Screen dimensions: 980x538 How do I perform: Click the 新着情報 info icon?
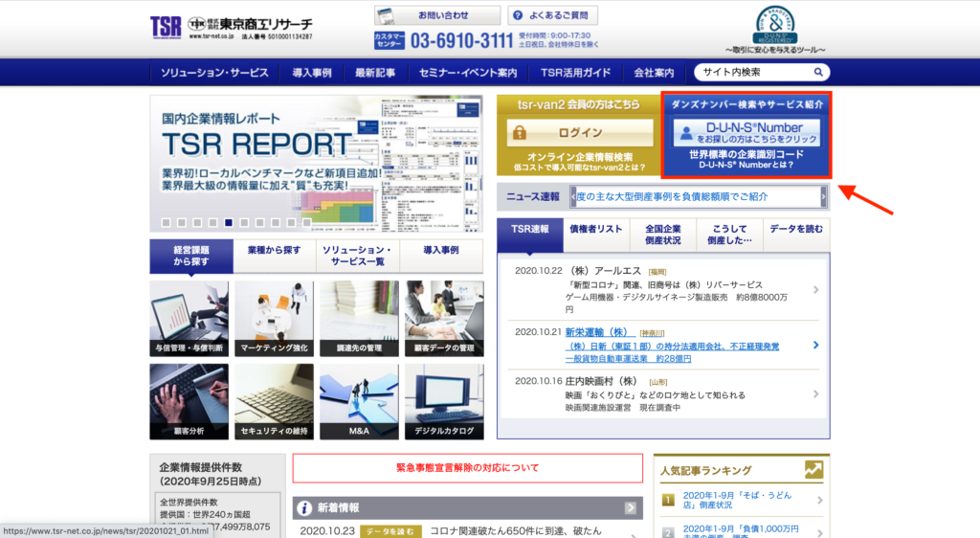click(x=304, y=508)
